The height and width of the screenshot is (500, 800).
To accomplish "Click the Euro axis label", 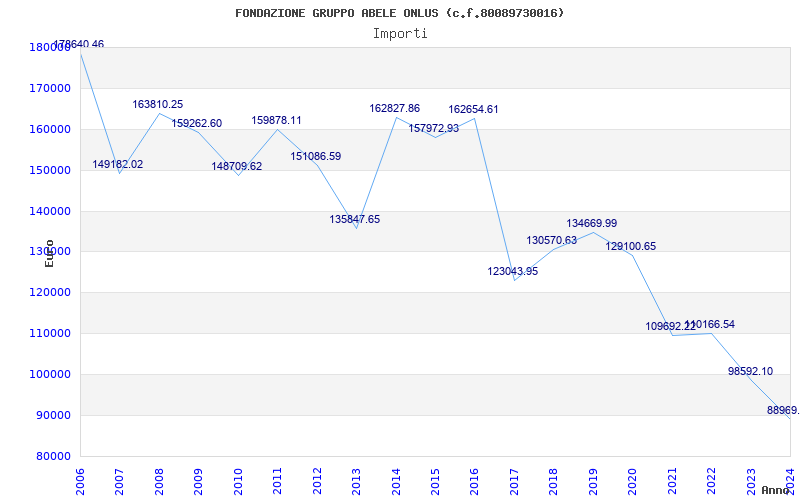I will click(49, 254).
